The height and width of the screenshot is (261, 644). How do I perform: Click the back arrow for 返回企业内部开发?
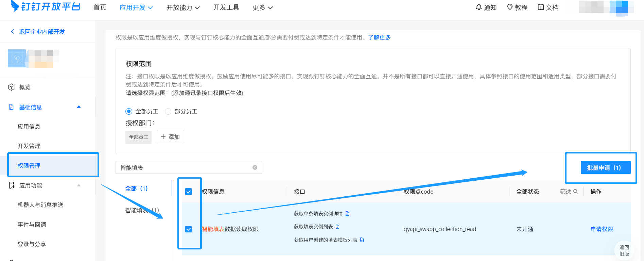(x=13, y=31)
